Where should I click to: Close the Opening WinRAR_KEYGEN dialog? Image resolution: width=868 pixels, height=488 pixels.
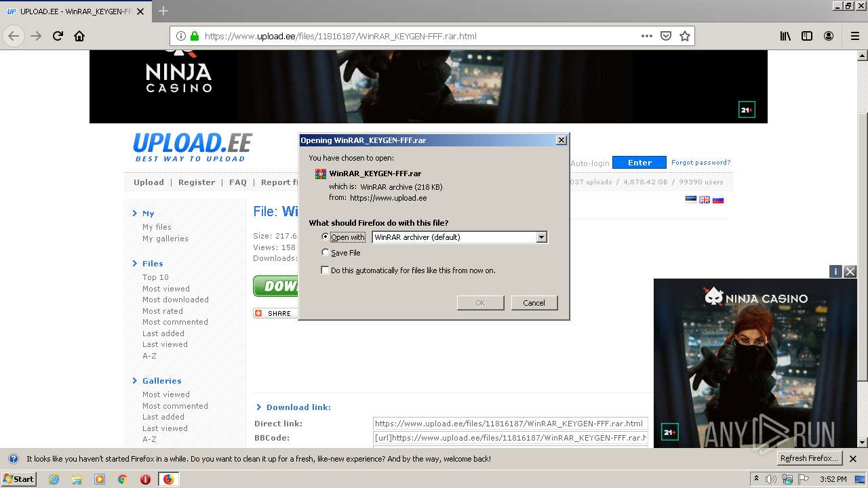coord(561,140)
